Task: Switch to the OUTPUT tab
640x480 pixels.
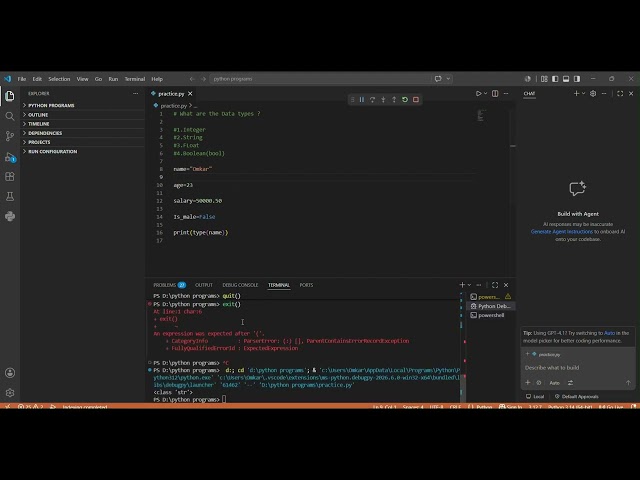Action: pos(204,285)
